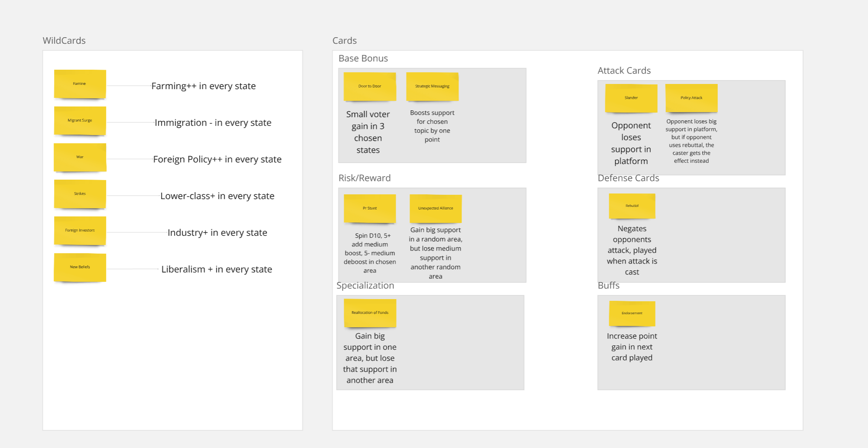Select the Rebuttal sticky note

(632, 206)
